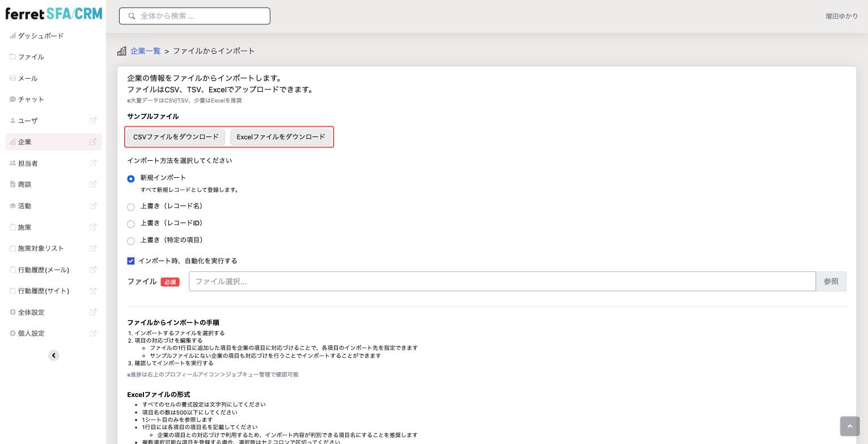The image size is (868, 444).
Task: Click external-link icon beside 個人設定
Action: pyautogui.click(x=93, y=333)
